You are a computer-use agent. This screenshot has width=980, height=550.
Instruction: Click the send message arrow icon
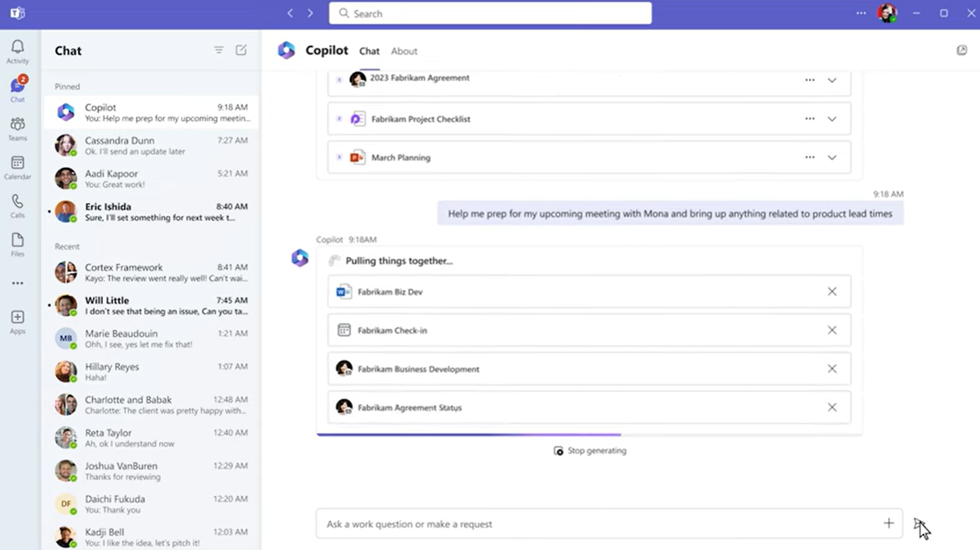919,523
